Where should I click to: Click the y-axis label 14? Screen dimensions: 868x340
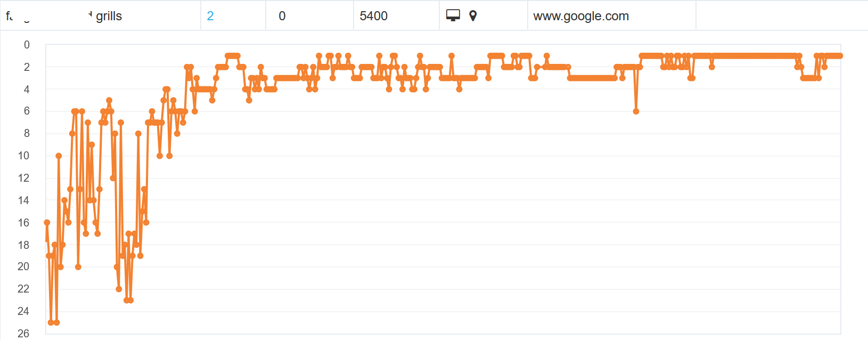point(23,200)
